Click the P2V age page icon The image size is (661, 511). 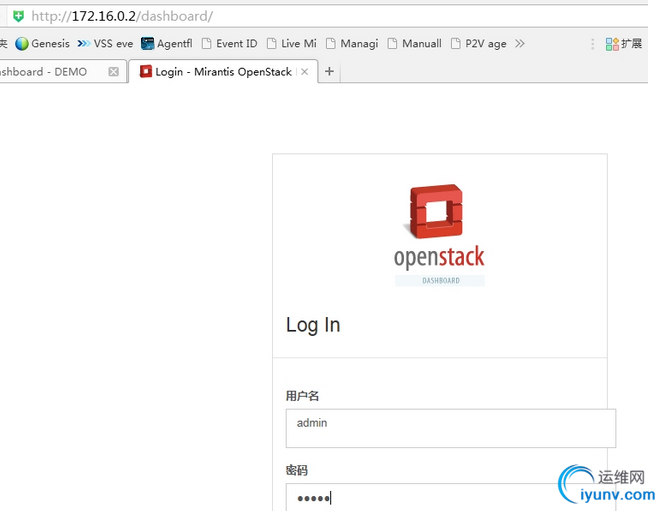455,43
